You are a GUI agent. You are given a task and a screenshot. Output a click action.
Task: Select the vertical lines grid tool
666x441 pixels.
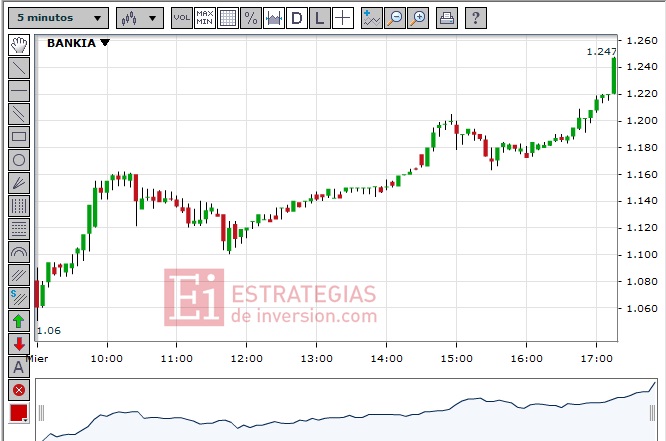click(19, 206)
